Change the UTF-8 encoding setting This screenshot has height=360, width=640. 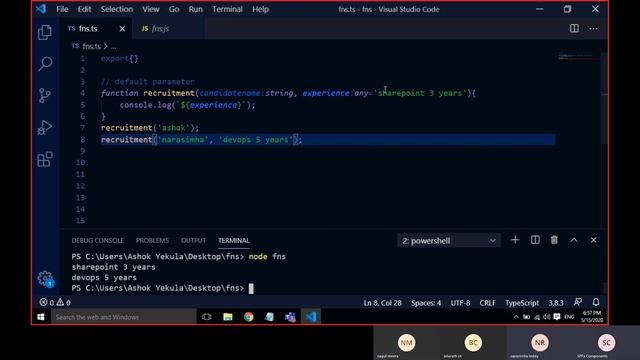(460, 302)
